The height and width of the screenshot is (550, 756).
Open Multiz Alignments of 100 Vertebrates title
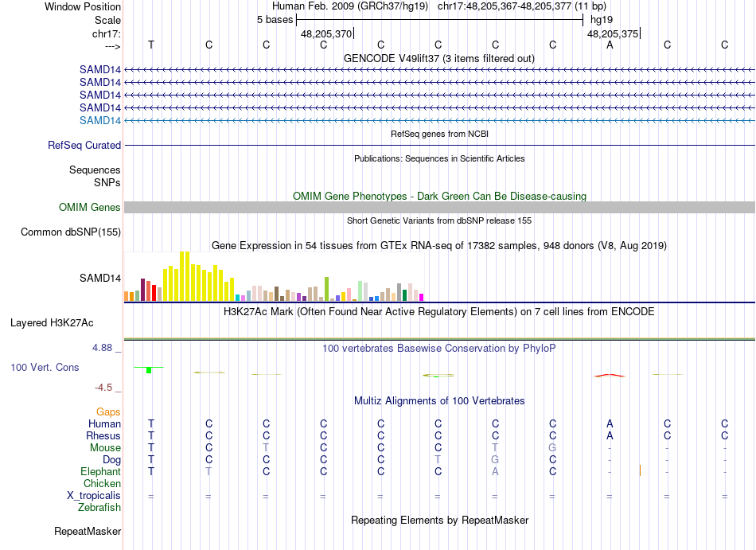pos(439,400)
